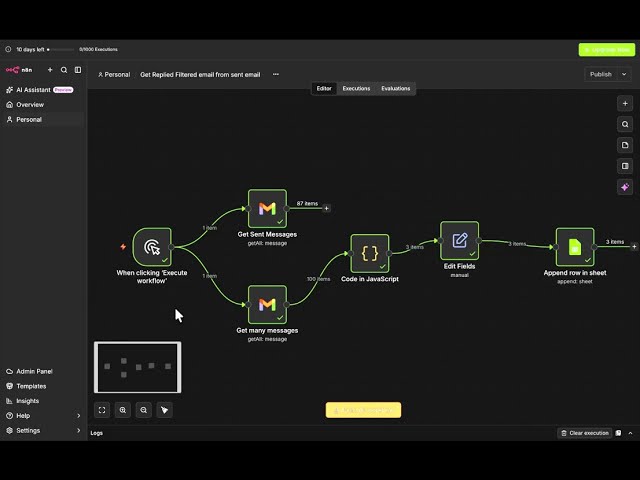Screen dimensions: 640x480
Task: Click the trial info icon at top left
Action: [x=8, y=49]
